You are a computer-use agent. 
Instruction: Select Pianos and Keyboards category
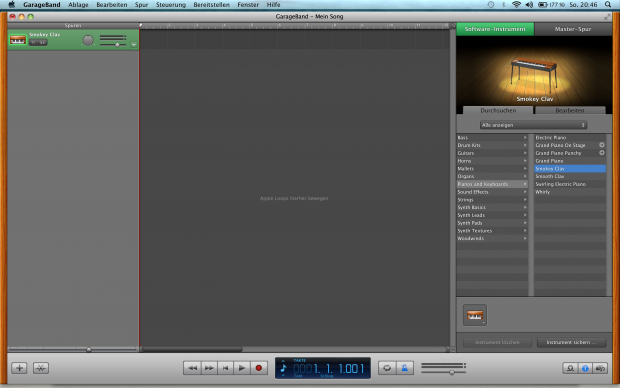pos(492,184)
